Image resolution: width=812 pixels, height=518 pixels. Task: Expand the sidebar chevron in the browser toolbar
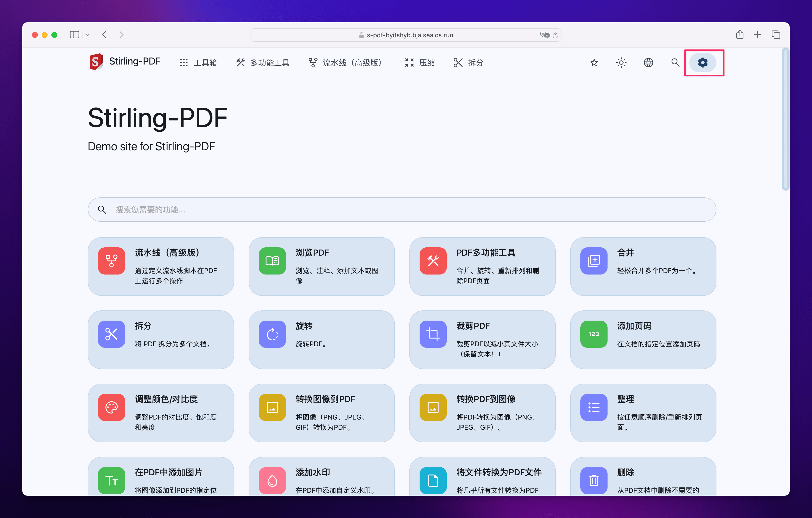tap(88, 35)
